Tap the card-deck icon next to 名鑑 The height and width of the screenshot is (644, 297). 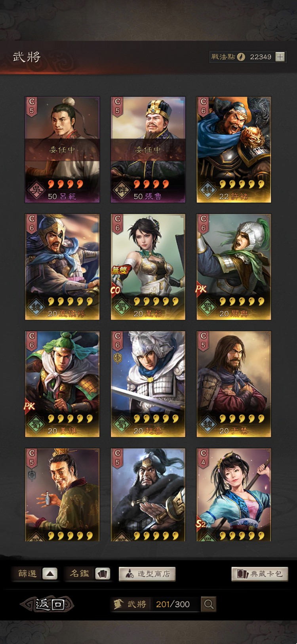(x=103, y=574)
